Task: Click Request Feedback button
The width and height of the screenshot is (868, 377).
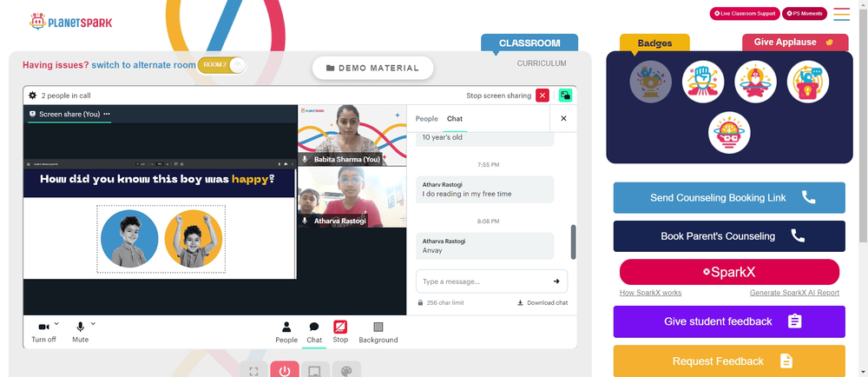Action: click(x=729, y=361)
